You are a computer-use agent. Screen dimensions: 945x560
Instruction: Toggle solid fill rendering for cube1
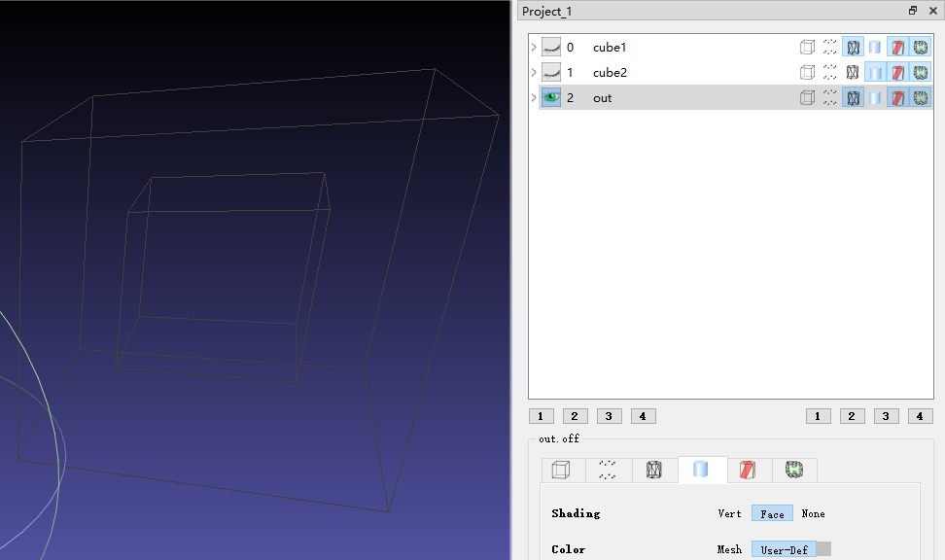(x=875, y=47)
